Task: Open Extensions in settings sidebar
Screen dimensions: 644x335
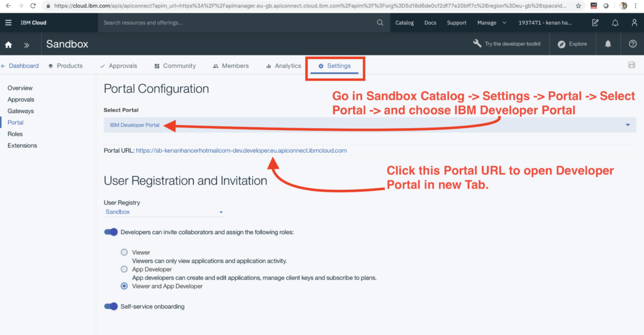Action: coord(22,145)
